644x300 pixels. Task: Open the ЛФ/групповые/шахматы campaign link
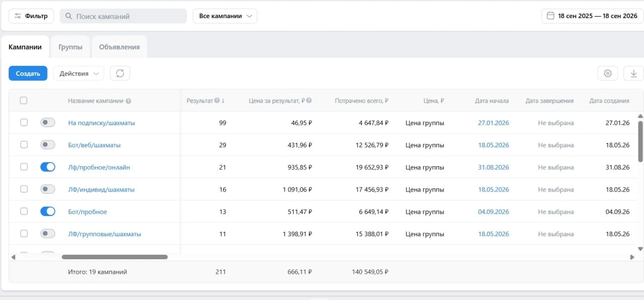tap(105, 234)
